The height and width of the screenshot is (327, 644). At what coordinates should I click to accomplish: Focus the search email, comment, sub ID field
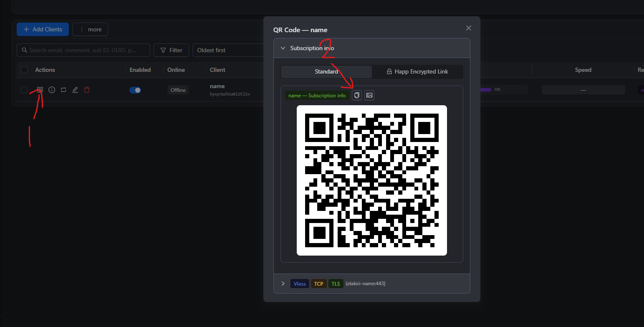tap(83, 50)
